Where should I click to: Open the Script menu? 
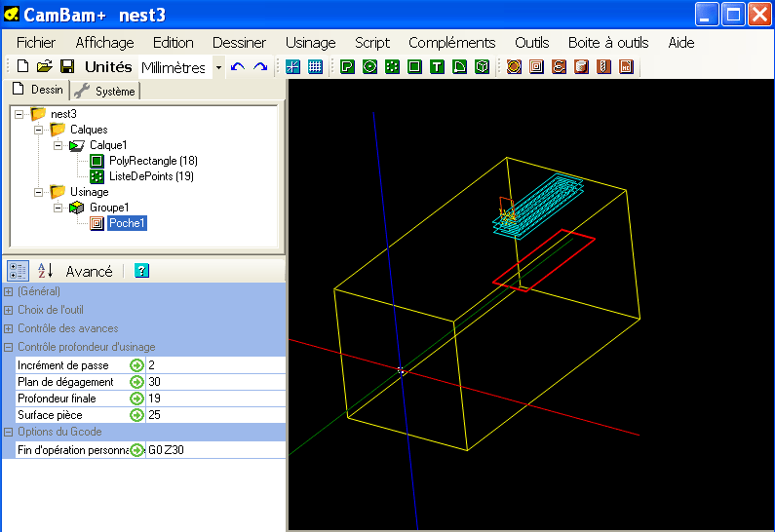click(x=372, y=43)
